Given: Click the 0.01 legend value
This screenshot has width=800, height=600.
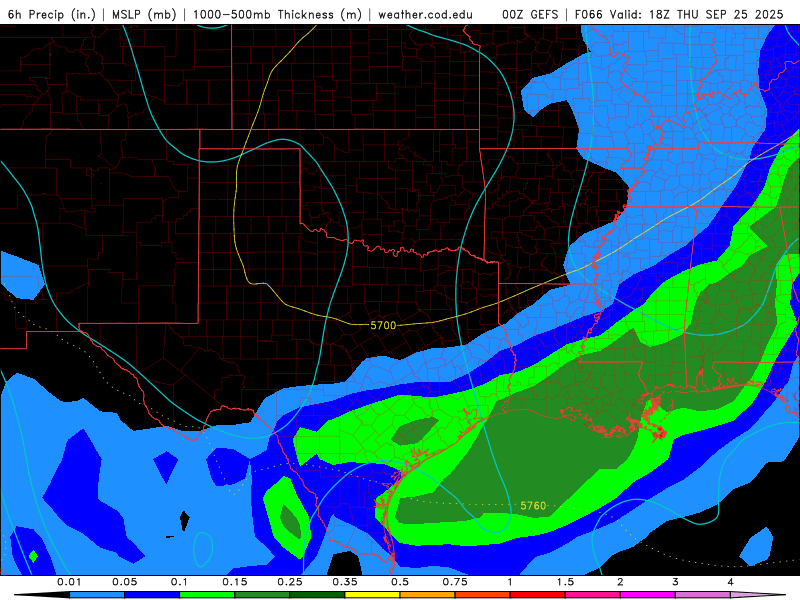Looking at the screenshot, I should coord(69,582).
